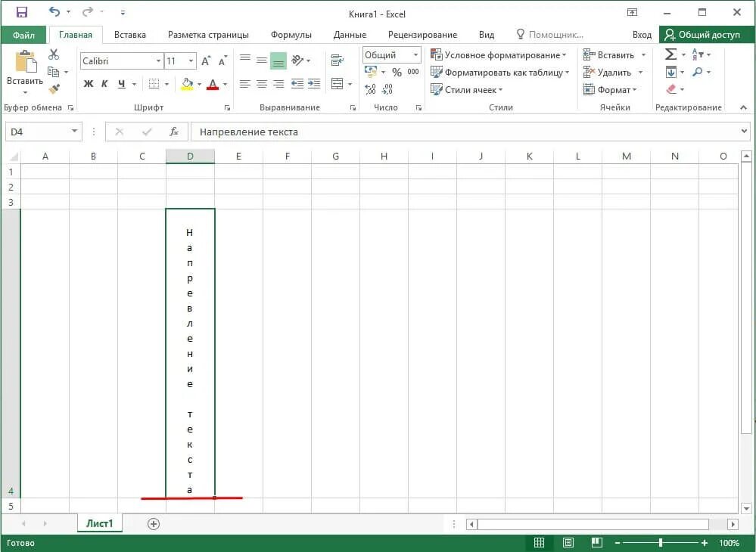Open Sort and Filter icon
This screenshot has height=552, width=756.
click(x=698, y=54)
